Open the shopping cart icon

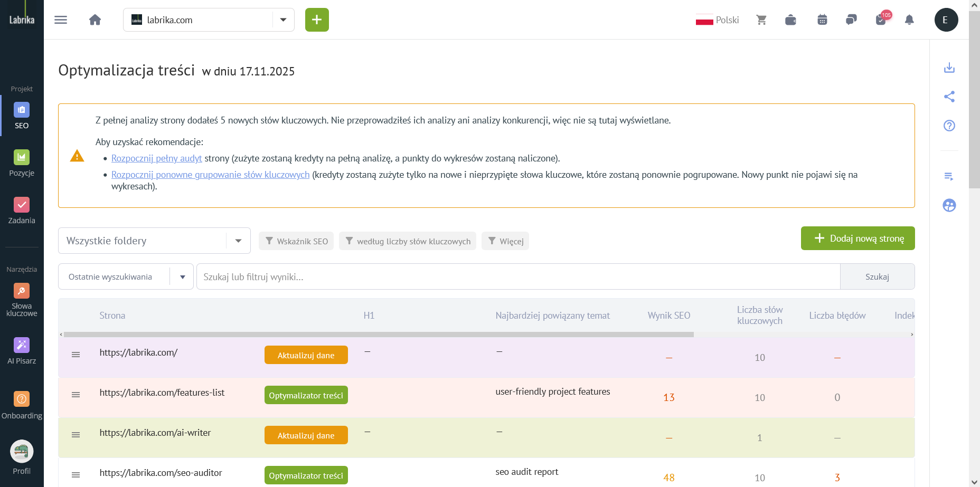[x=761, y=20]
